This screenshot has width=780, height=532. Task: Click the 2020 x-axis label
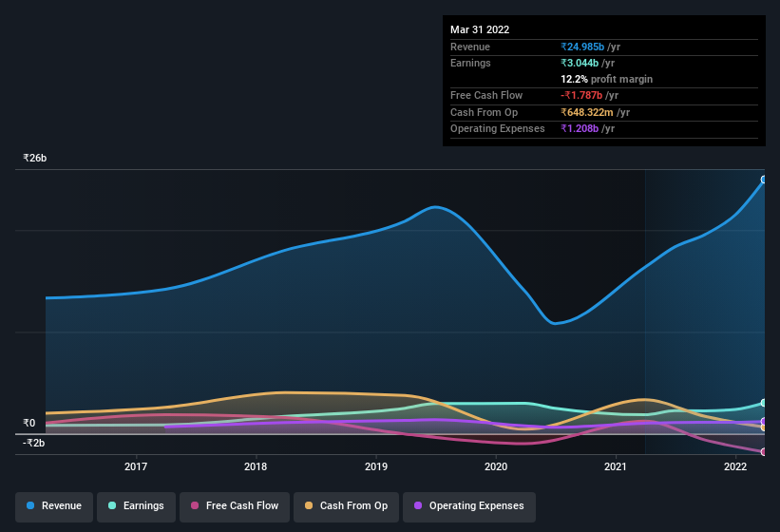496,466
